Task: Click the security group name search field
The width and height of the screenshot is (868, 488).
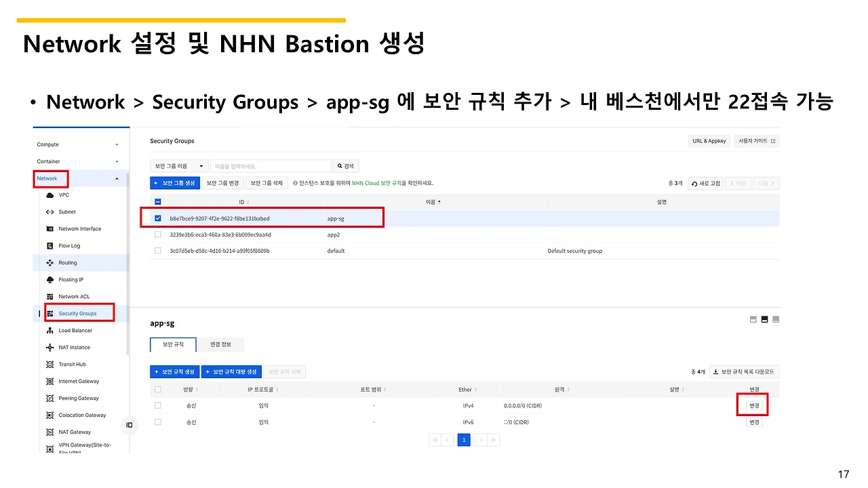Action: click(271, 166)
